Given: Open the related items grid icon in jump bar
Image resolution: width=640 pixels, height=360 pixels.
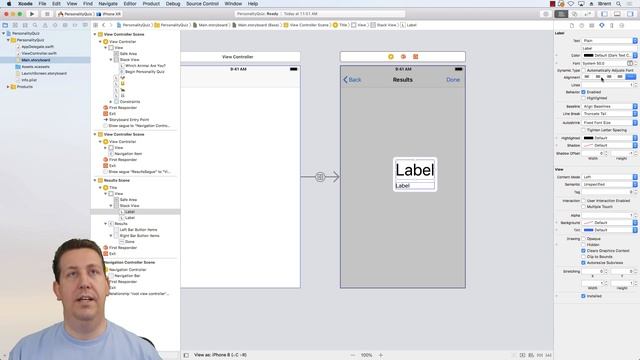Looking at the screenshot, I should (96, 25).
